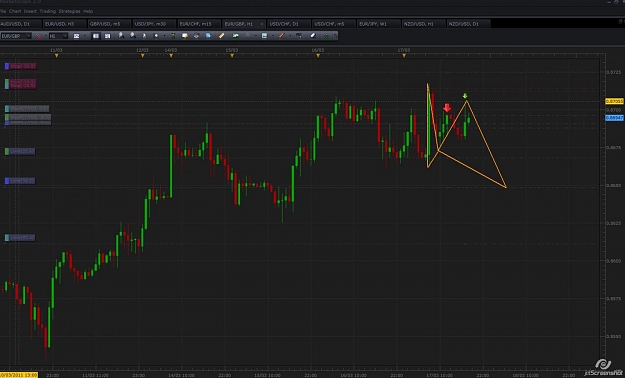Click the printer icon in toolbar

(197, 36)
